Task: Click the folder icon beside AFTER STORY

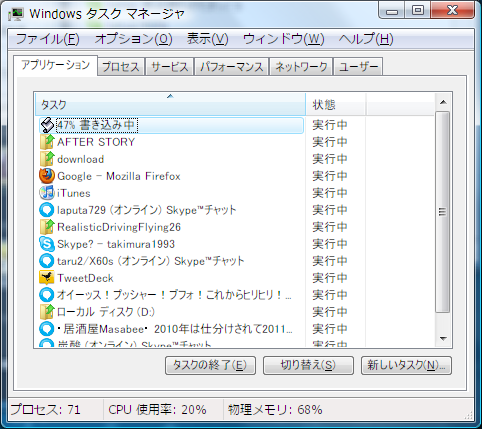Action: point(47,142)
